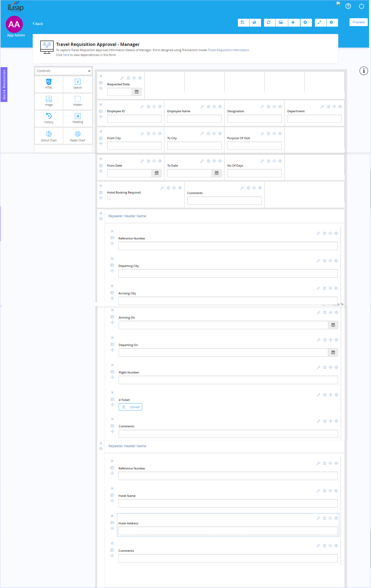Open the Quick Resources side tab

pos(4,85)
